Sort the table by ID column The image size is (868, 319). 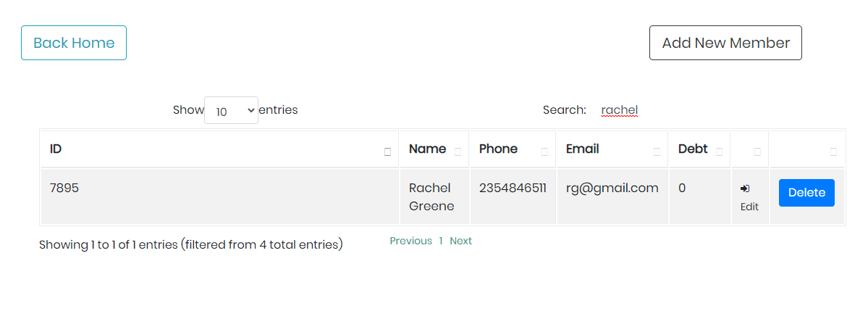[387, 152]
